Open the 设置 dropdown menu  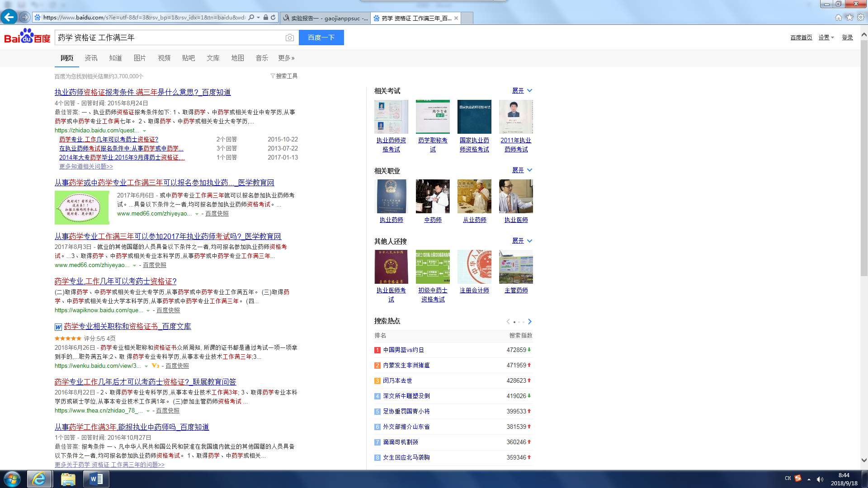[826, 38]
